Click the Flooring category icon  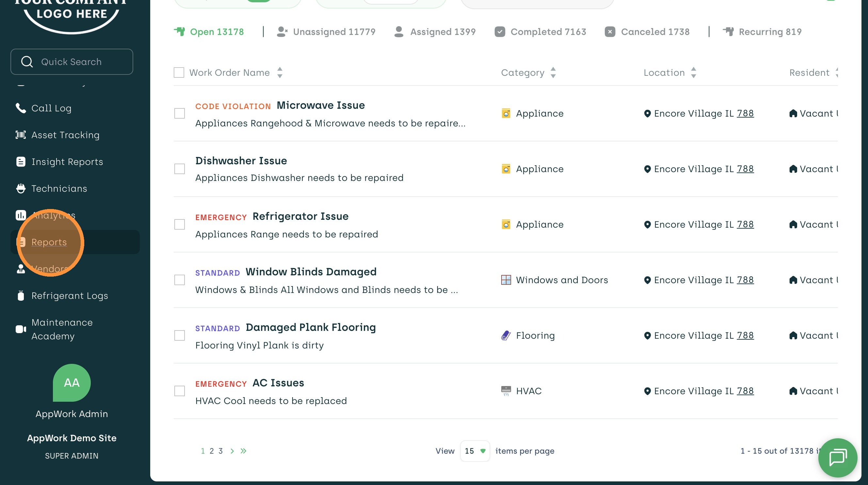[x=506, y=335]
